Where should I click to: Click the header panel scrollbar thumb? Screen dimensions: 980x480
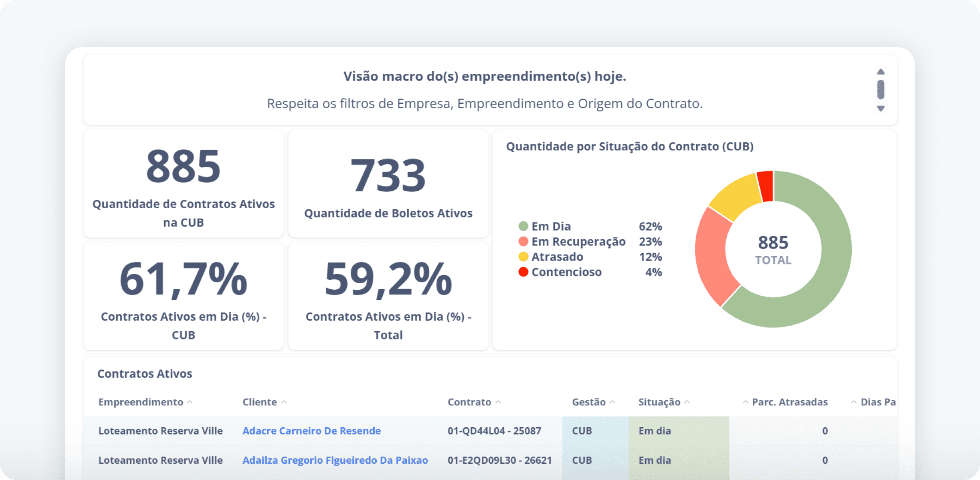pyautogui.click(x=881, y=89)
